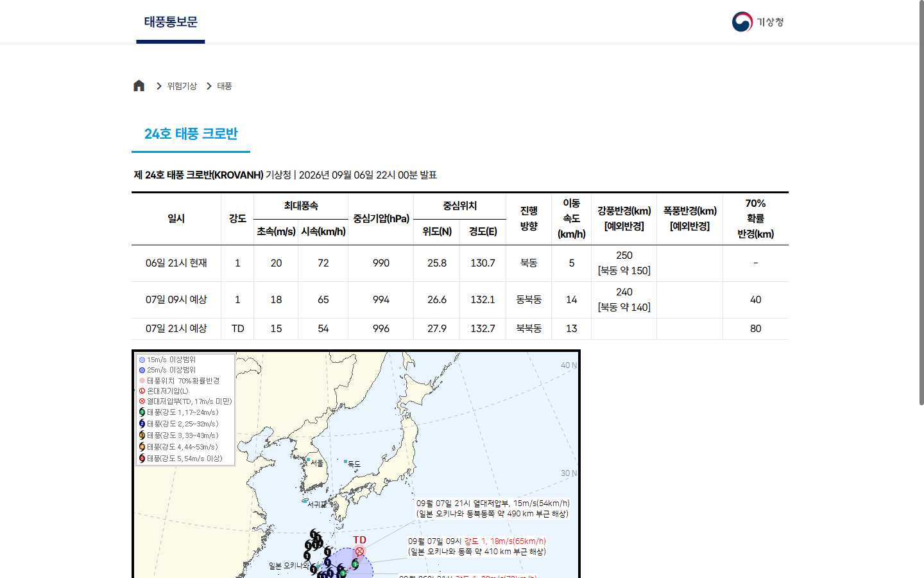
Task: Open the 태풍 breadcrumb link
Action: click(225, 86)
